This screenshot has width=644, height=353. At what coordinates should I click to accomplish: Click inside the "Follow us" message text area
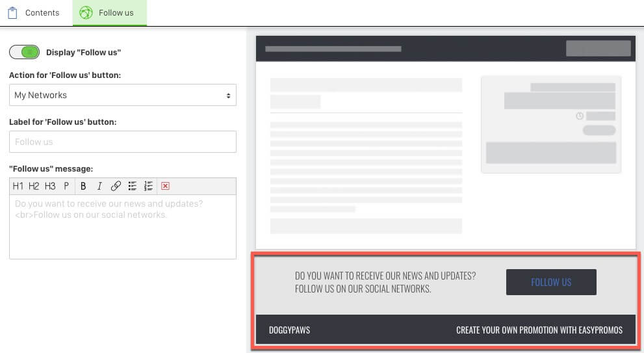[x=123, y=227]
